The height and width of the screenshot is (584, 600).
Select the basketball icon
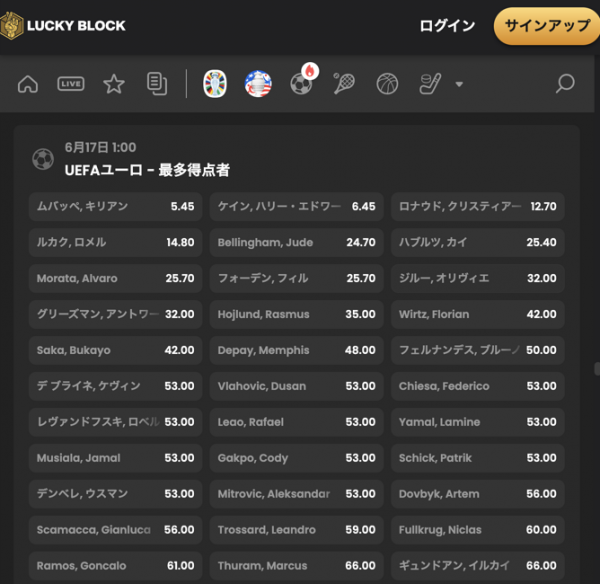(387, 83)
